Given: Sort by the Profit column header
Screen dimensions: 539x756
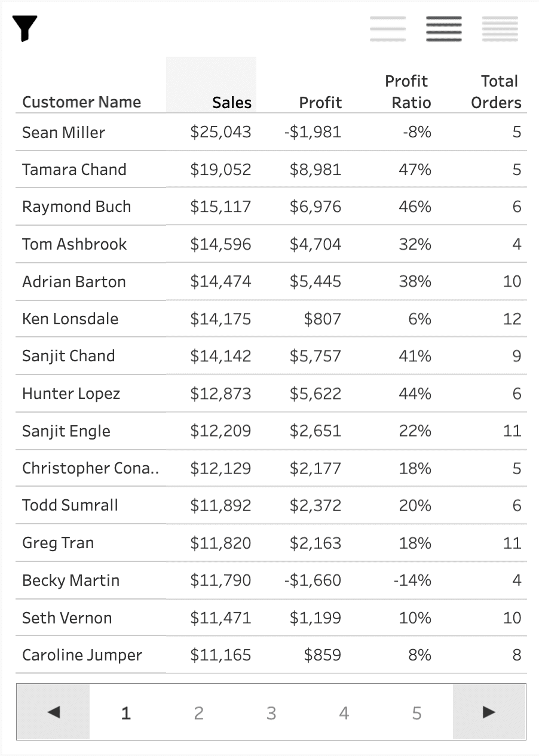Looking at the screenshot, I should click(x=320, y=102).
